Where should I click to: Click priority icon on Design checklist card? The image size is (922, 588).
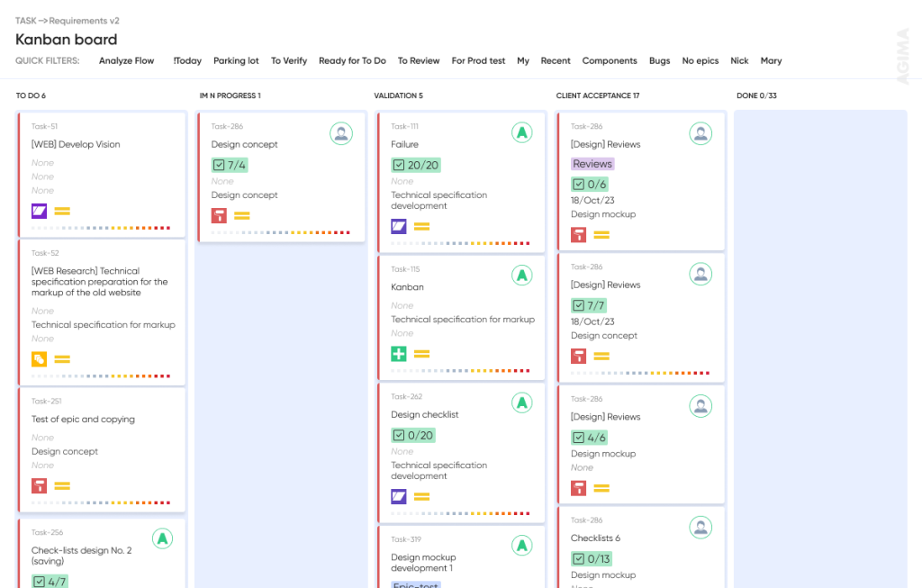pos(421,496)
